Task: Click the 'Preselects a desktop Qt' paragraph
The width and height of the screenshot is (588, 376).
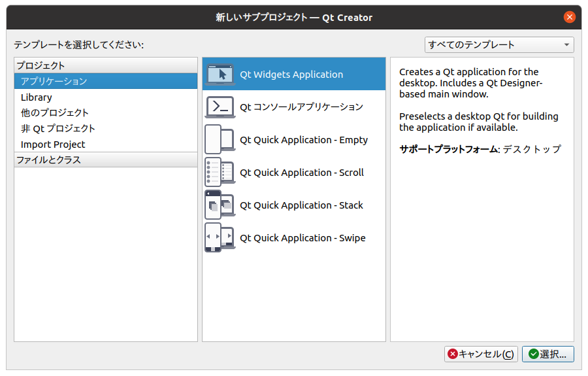Action: click(478, 122)
